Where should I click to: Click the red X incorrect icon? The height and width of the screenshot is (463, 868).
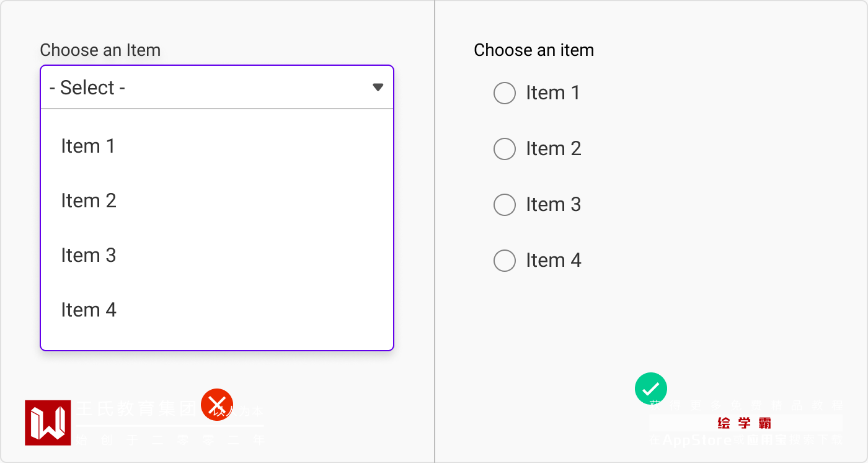tap(217, 405)
